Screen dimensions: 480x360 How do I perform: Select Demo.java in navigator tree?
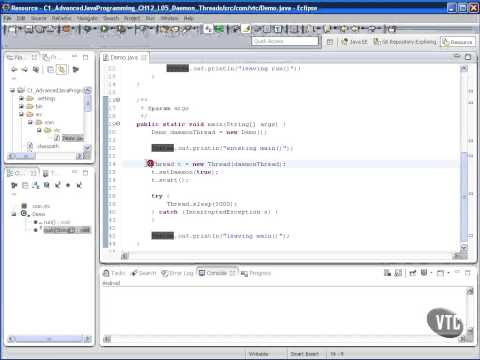tap(69, 138)
